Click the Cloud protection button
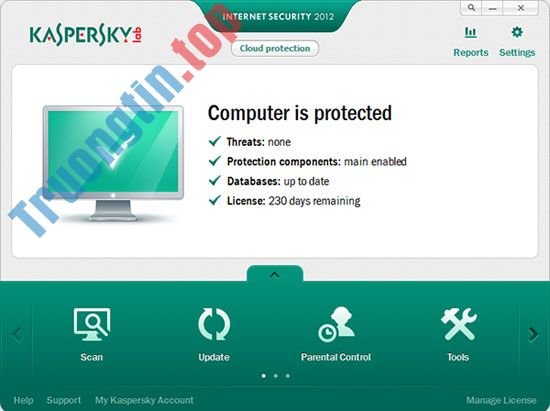 coord(275,48)
